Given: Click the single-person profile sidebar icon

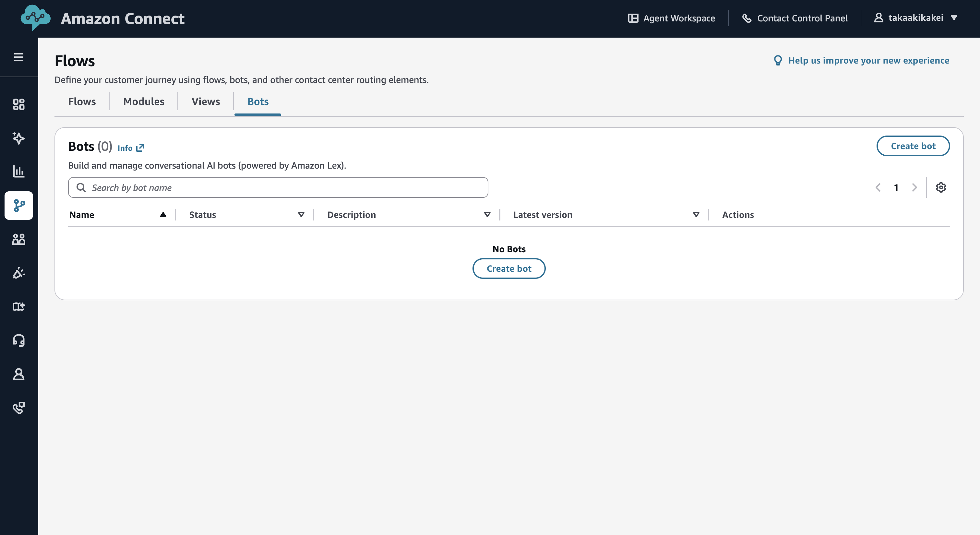Looking at the screenshot, I should point(18,374).
